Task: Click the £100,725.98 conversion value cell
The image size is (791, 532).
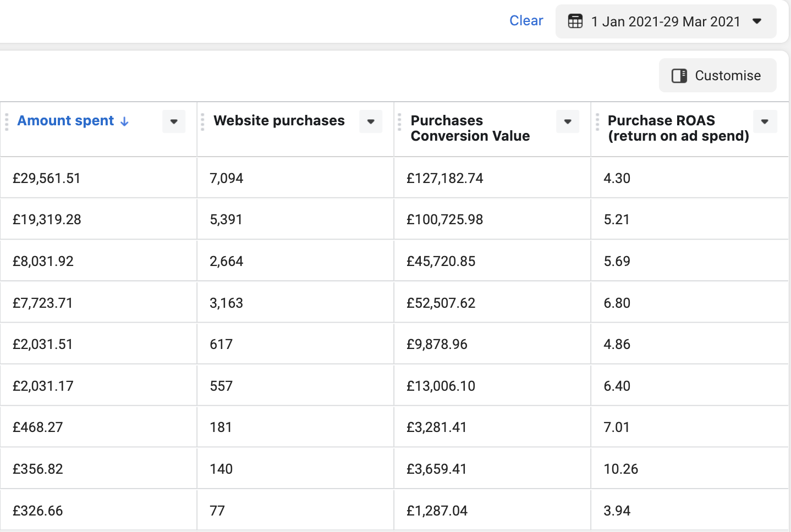Action: click(492, 219)
